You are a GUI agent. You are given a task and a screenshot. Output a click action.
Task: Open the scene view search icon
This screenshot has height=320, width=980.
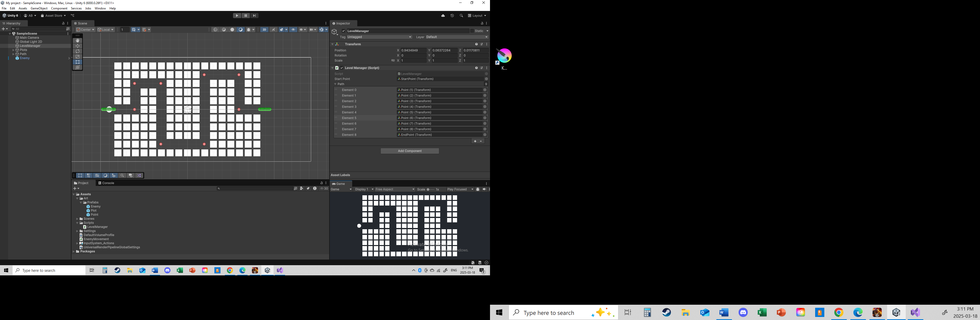click(122, 175)
